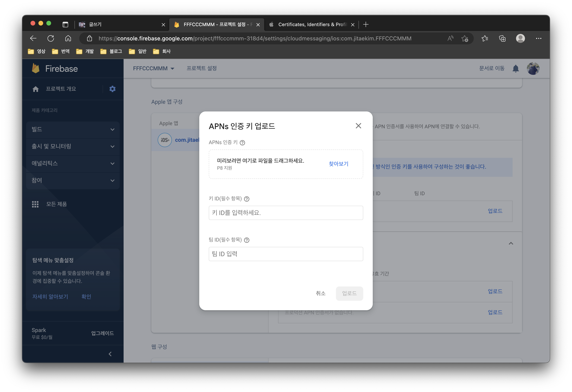Screen dimensions: 572x392
Task: Open the 개발 bookmarks folder
Action: pos(85,51)
